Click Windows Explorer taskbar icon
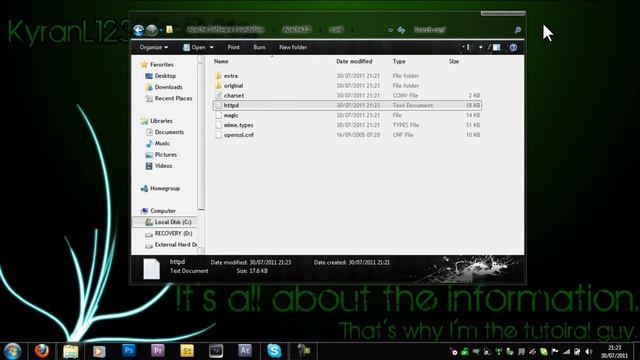 [71, 351]
